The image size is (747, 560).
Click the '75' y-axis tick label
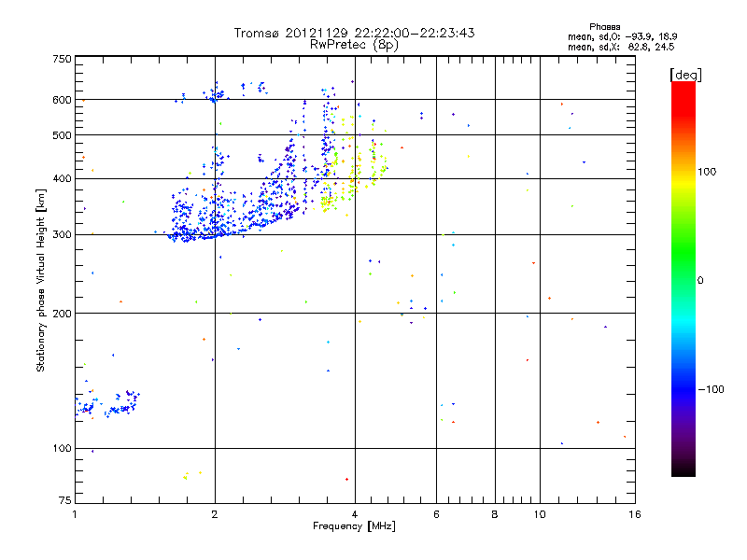[65, 500]
